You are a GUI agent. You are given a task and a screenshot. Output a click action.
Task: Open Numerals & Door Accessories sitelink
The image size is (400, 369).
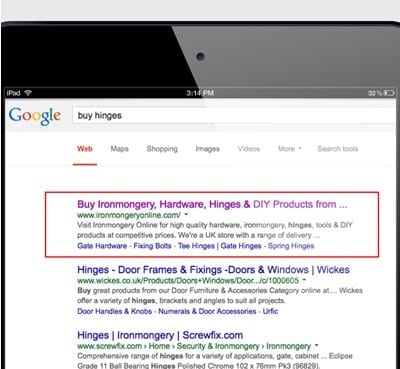click(x=207, y=311)
